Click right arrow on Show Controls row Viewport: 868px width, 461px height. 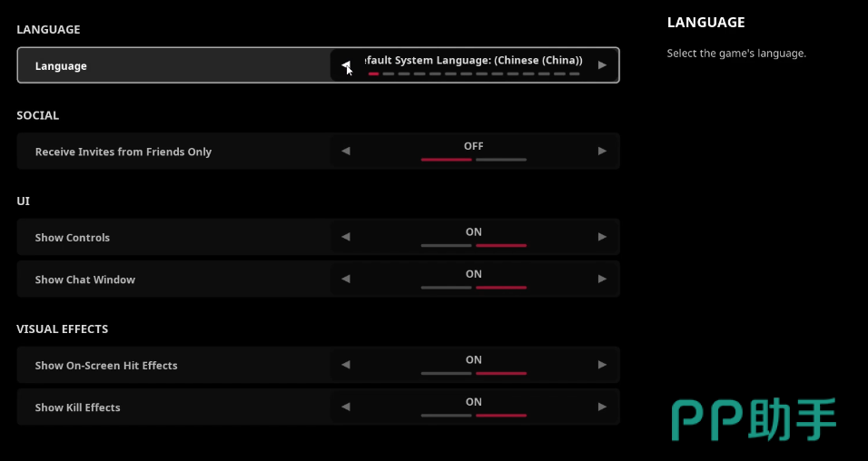point(602,237)
